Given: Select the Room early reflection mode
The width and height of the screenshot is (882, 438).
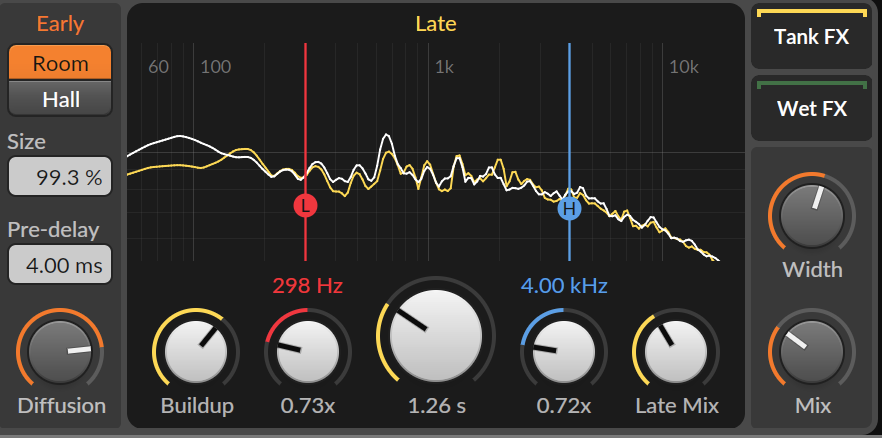Looking at the screenshot, I should pos(60,62).
